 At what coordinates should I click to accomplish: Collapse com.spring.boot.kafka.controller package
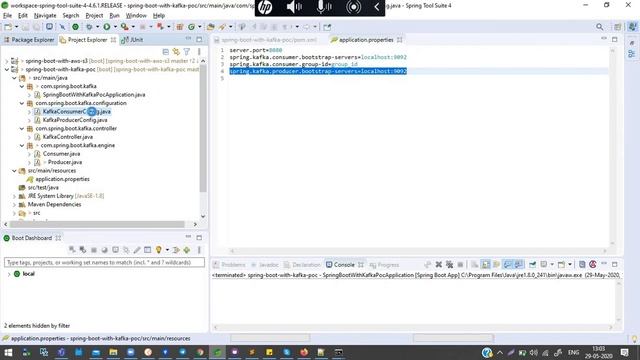(22, 128)
